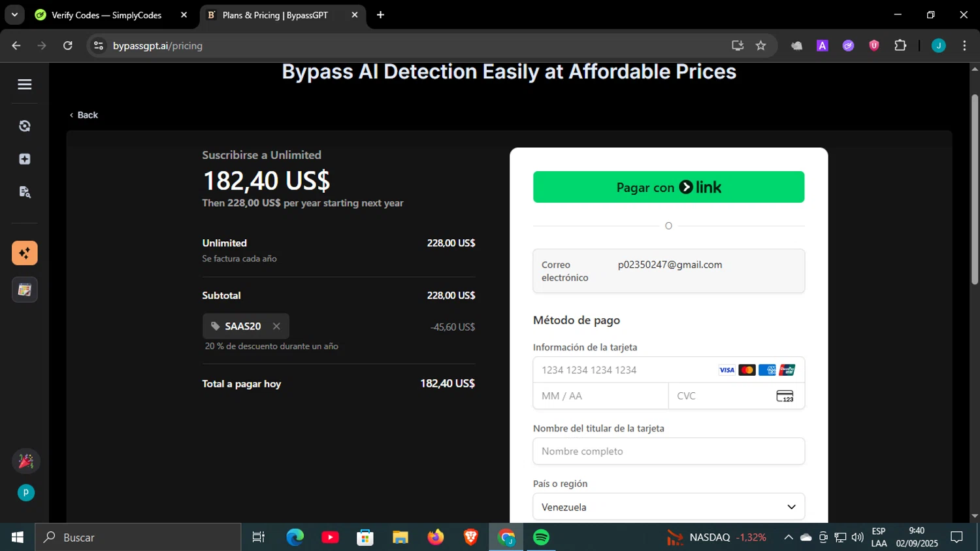980x551 pixels.
Task: Click the purple A extension icon
Action: (x=823, y=46)
